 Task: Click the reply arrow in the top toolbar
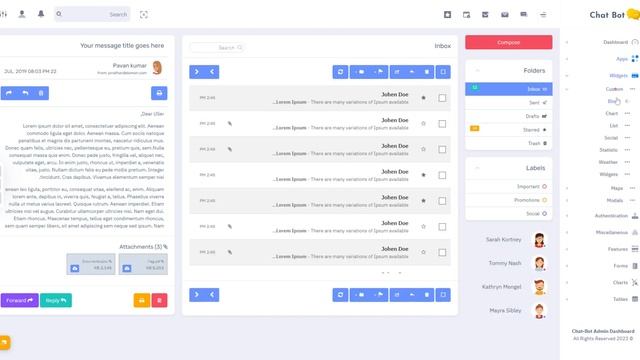(x=412, y=72)
